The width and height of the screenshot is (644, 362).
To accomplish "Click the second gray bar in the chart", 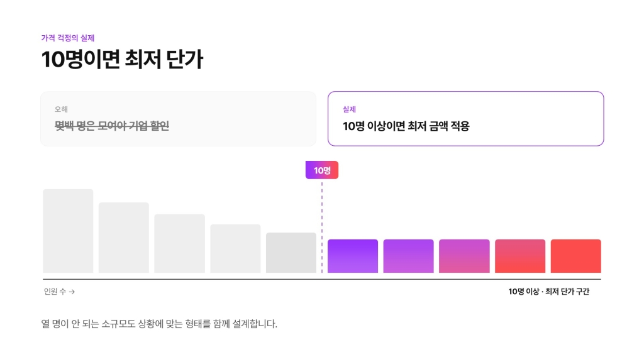I will (x=124, y=238).
